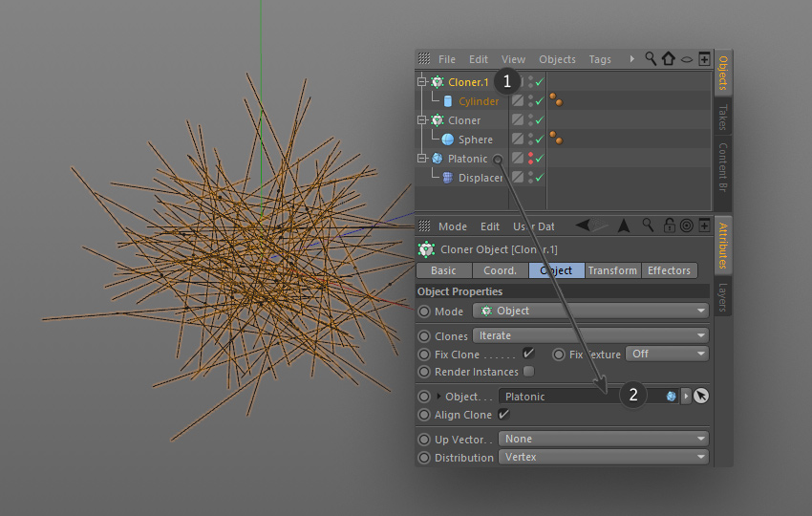The image size is (812, 516).
Task: Enable the Render Instances checkbox
Action: tap(528, 371)
